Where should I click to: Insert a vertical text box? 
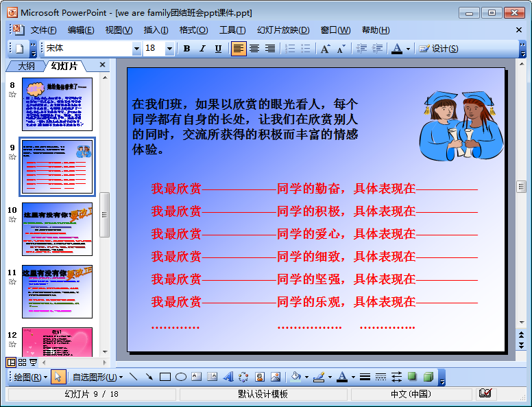tap(212, 377)
